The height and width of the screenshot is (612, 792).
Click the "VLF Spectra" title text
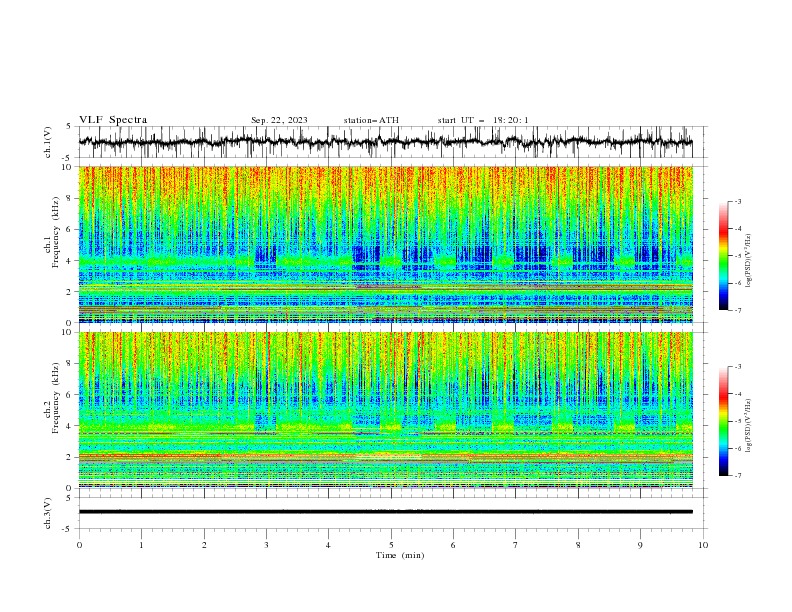point(113,120)
